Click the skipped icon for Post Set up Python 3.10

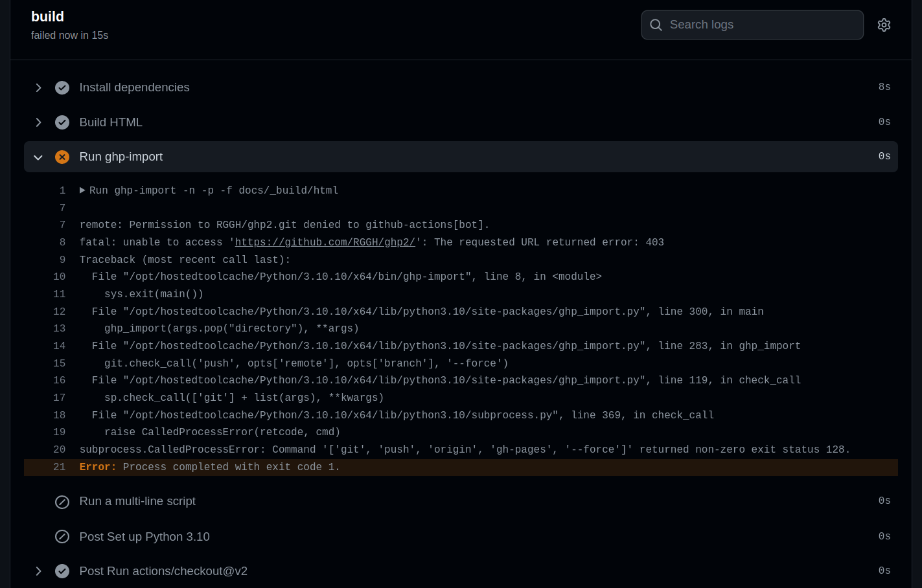62,536
